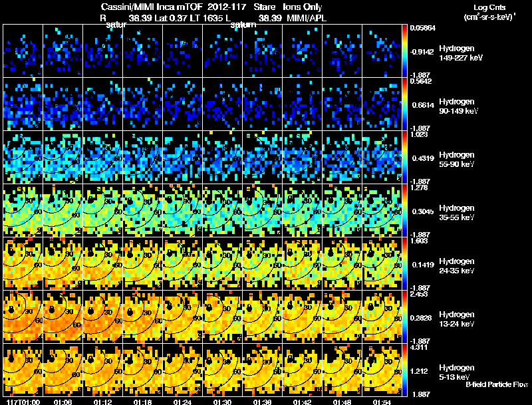Open the 24-35 keV image panel at 01:12
The height and width of the screenshot is (405, 532).
point(103,264)
